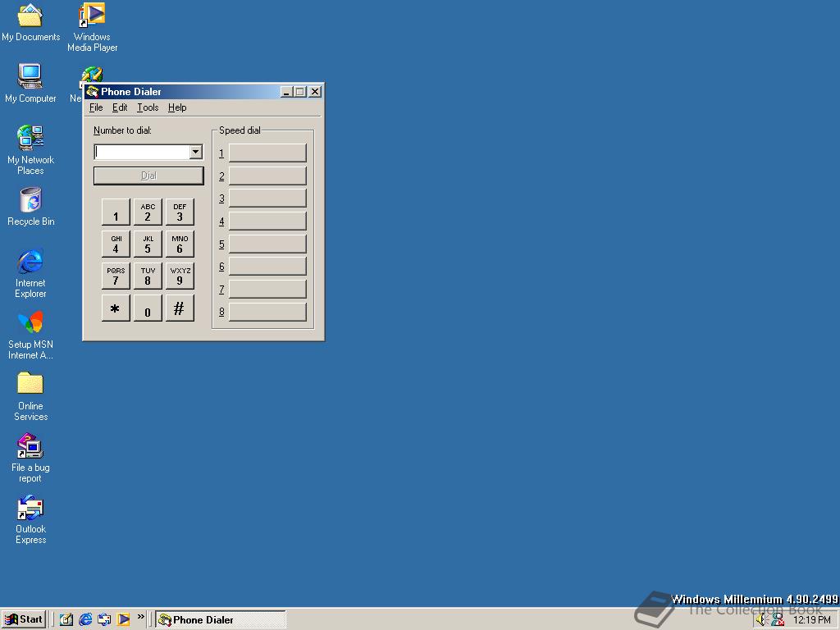Click keypad button WXYZ 9
840x630 pixels.
click(x=180, y=276)
